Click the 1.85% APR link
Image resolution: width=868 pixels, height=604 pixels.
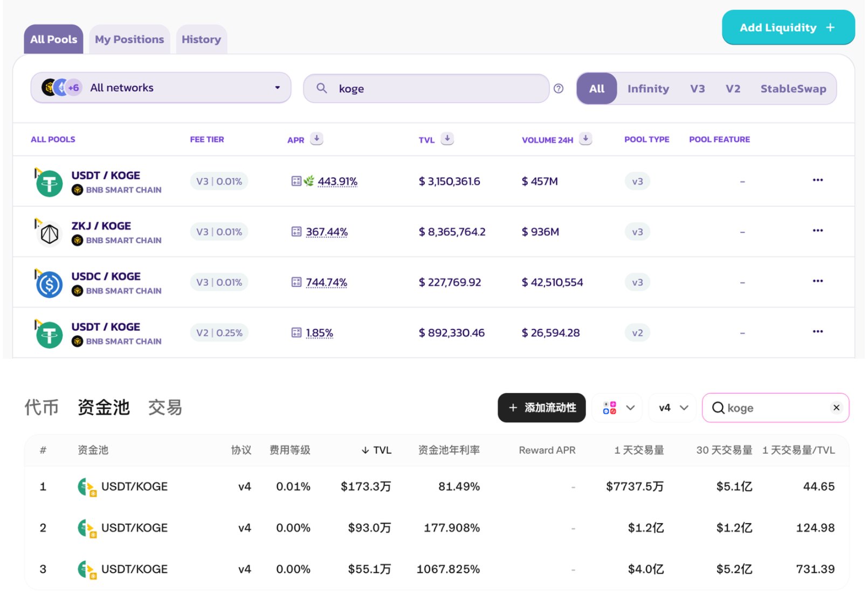click(319, 333)
